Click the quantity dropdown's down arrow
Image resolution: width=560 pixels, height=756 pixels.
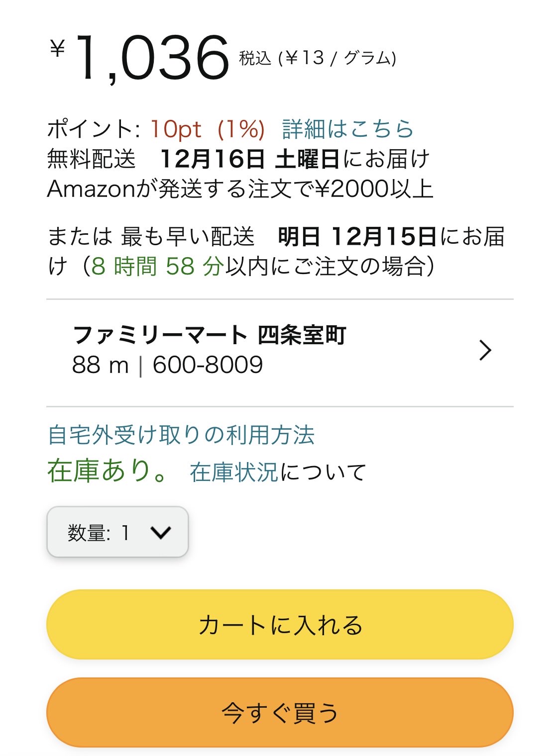coord(160,533)
